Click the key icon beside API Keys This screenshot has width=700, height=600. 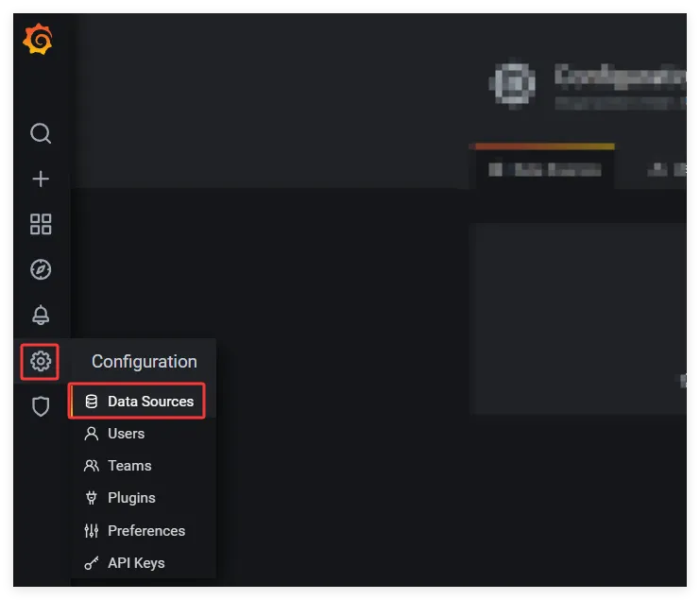click(x=92, y=563)
